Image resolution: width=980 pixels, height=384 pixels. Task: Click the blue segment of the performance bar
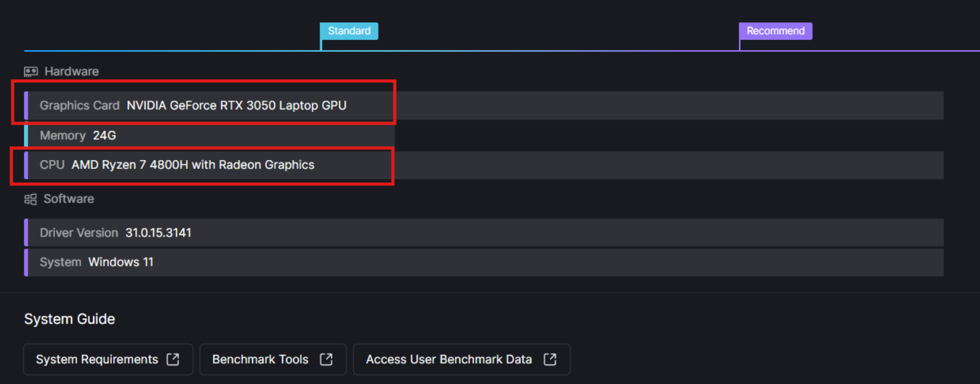coord(171,51)
